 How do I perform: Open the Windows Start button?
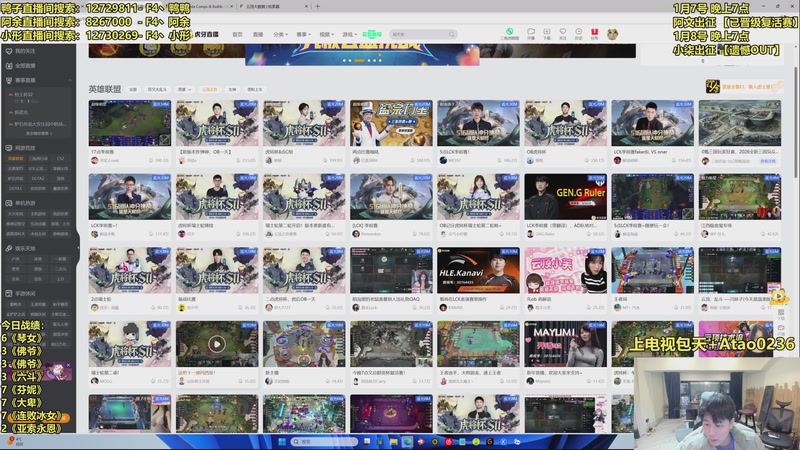point(282,442)
